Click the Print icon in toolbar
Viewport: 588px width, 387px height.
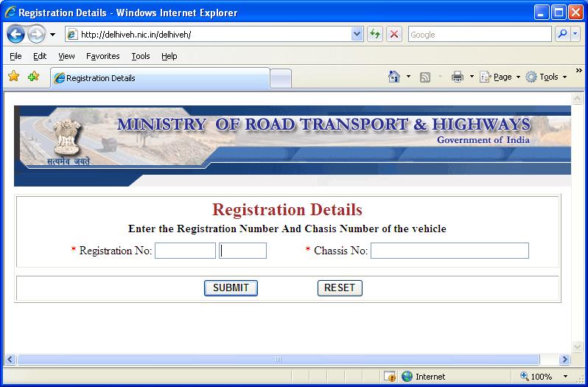[x=458, y=77]
